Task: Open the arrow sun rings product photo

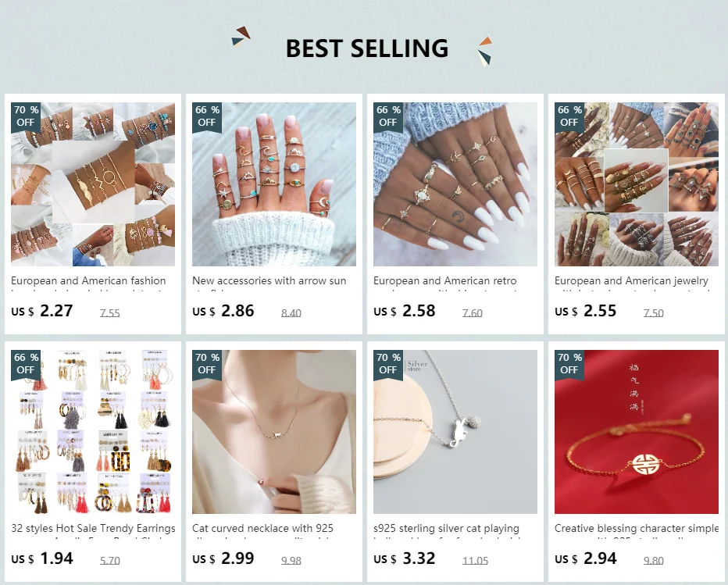Action: click(274, 184)
